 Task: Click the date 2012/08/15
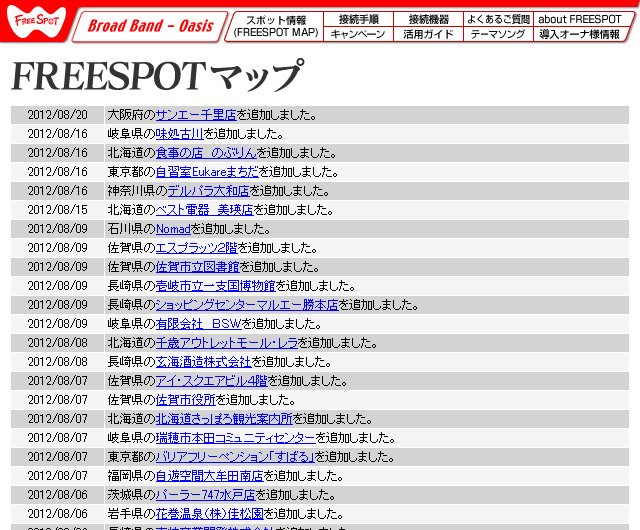tap(58, 209)
